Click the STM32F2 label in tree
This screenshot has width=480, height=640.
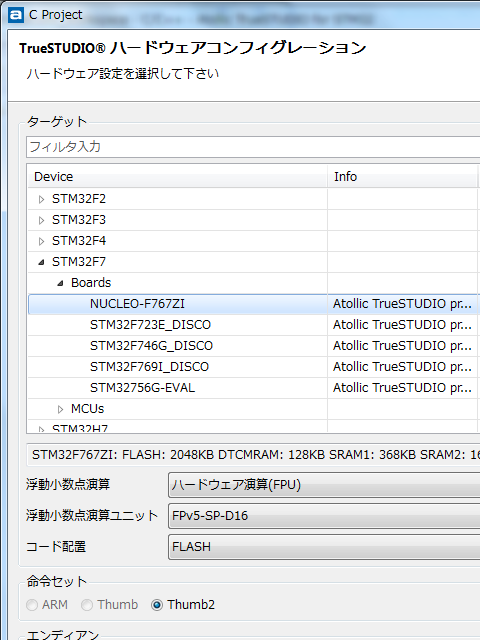click(79, 199)
